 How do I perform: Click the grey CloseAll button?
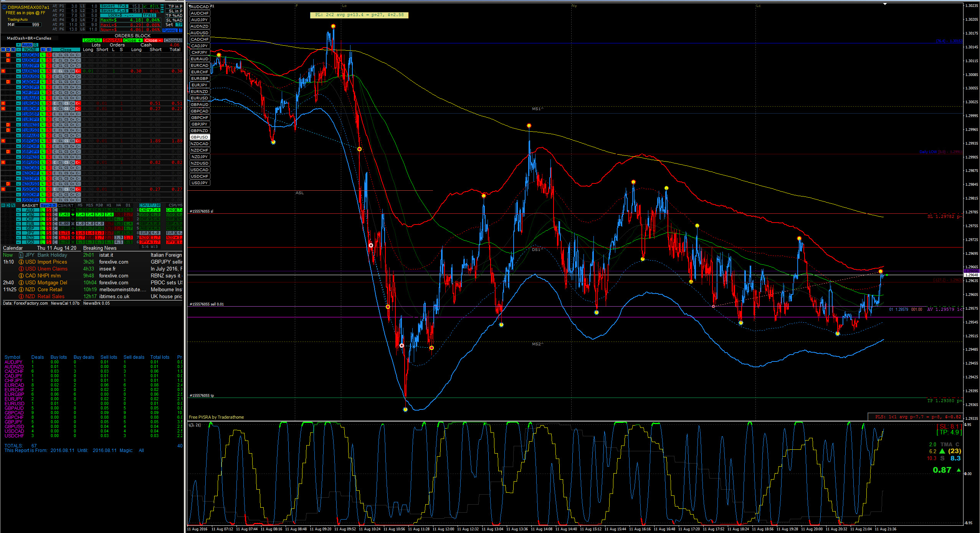point(173,40)
